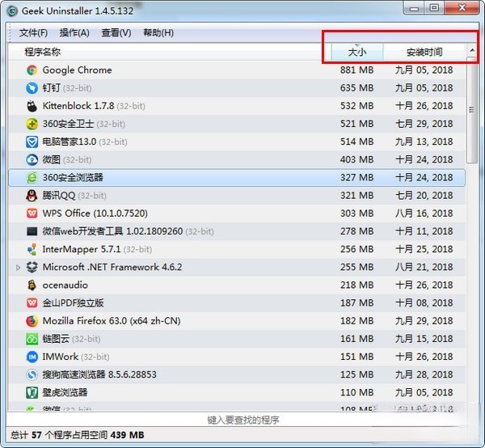Select the 链图云 row name
The height and width of the screenshot is (448, 485).
[71, 339]
